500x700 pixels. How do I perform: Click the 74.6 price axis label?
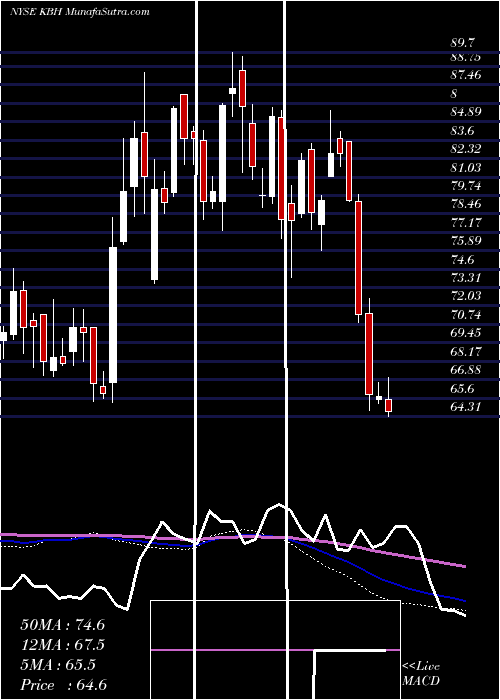(x=463, y=260)
